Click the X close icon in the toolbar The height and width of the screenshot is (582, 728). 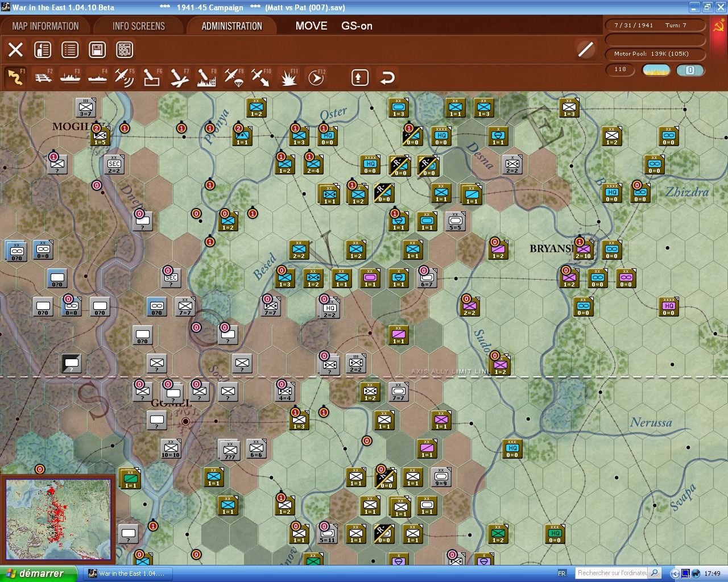pos(16,49)
